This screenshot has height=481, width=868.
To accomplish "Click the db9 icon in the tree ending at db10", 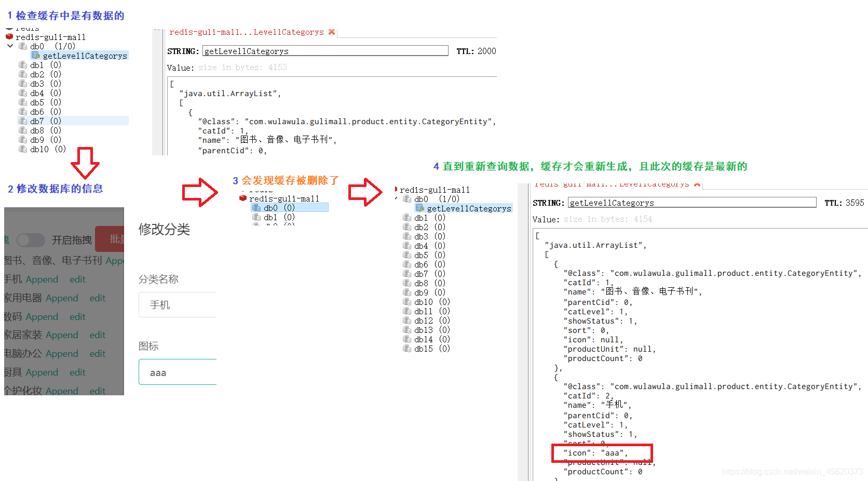I will tap(23, 140).
